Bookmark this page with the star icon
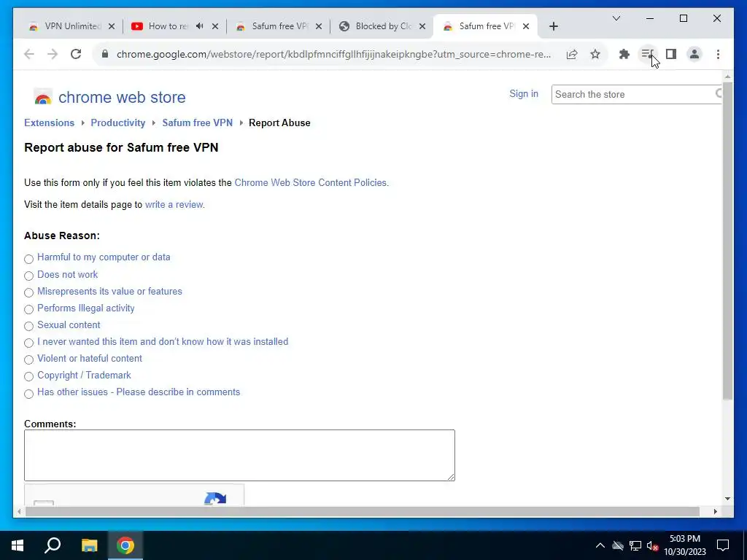This screenshot has height=560, width=747. (595, 54)
